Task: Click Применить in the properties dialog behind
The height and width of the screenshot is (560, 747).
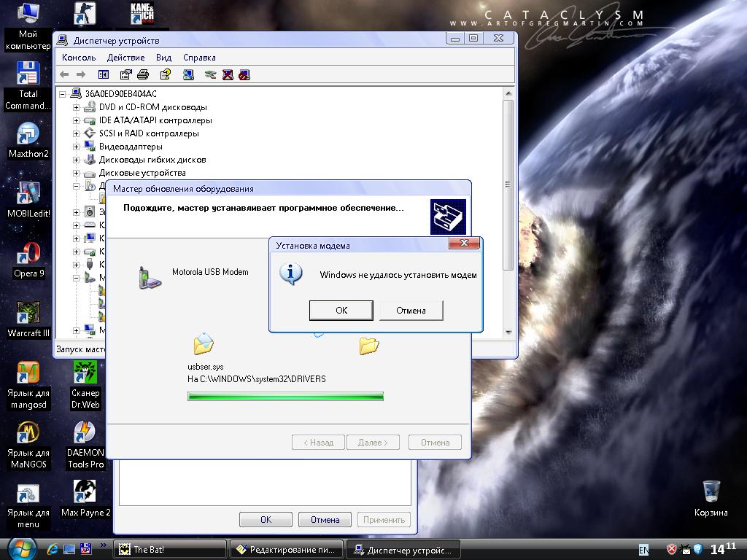Action: point(384,519)
